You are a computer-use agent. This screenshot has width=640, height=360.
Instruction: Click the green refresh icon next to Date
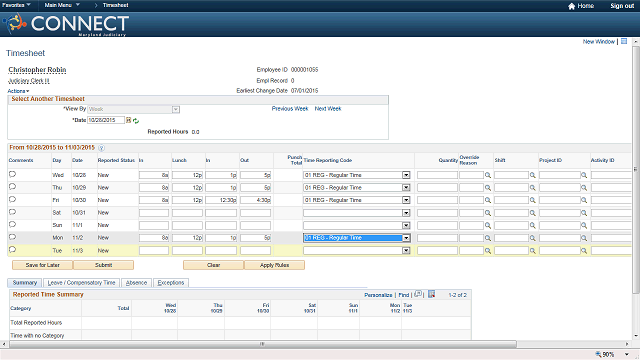pos(136,121)
